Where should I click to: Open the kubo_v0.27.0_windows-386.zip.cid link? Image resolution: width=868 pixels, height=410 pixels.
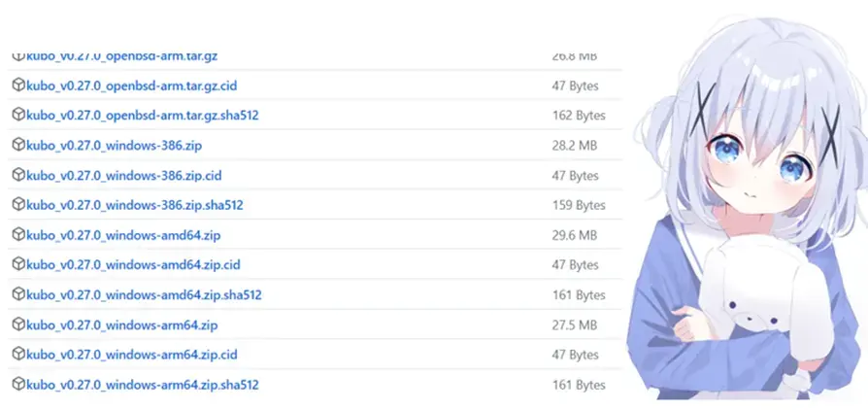(124, 176)
